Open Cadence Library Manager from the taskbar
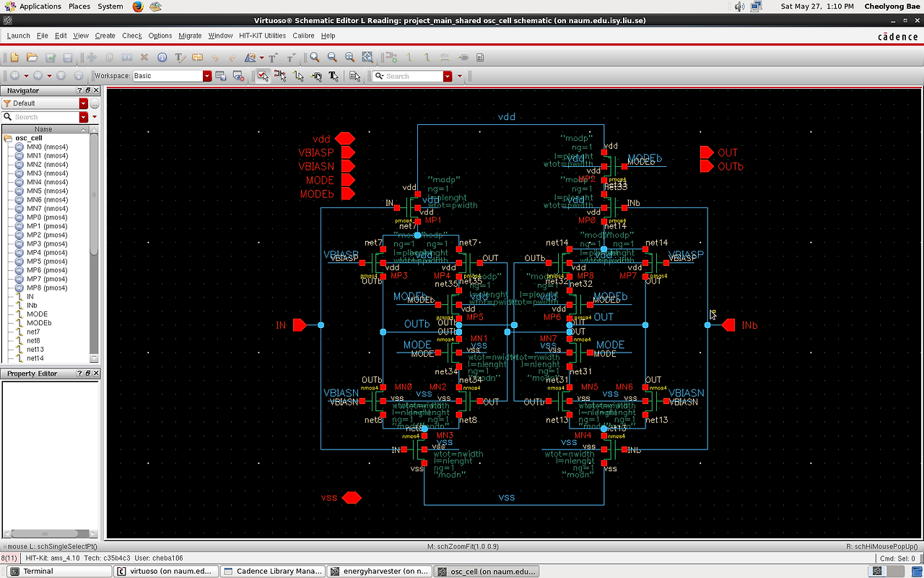Image resolution: width=924 pixels, height=578 pixels. click(273, 571)
